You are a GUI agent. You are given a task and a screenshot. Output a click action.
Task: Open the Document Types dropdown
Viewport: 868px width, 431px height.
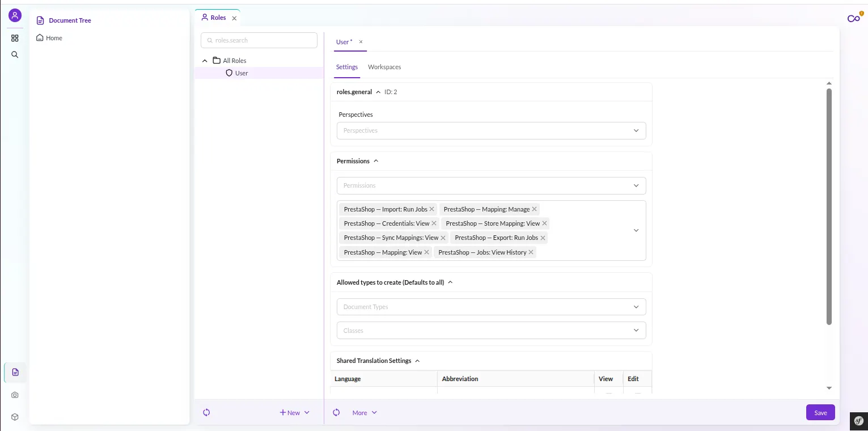(491, 307)
